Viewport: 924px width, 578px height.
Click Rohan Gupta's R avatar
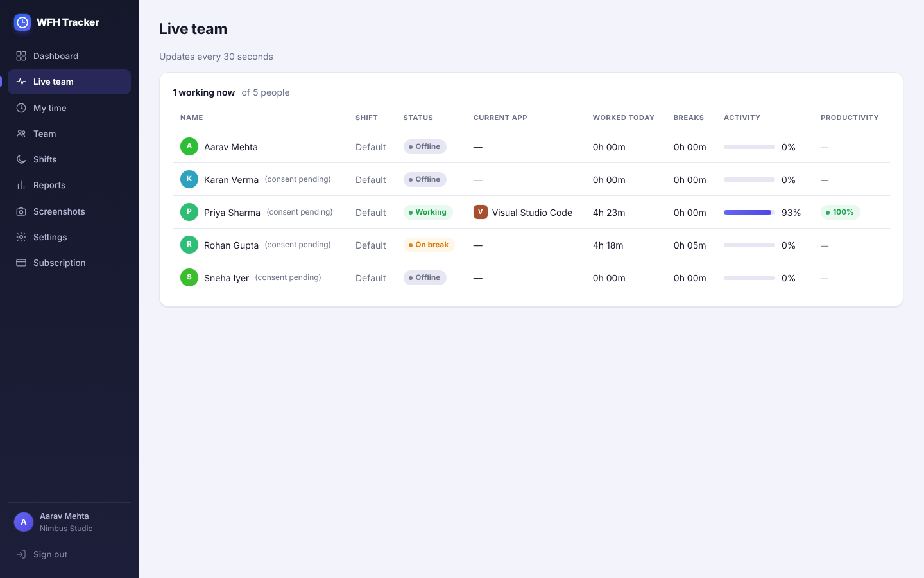coord(189,245)
